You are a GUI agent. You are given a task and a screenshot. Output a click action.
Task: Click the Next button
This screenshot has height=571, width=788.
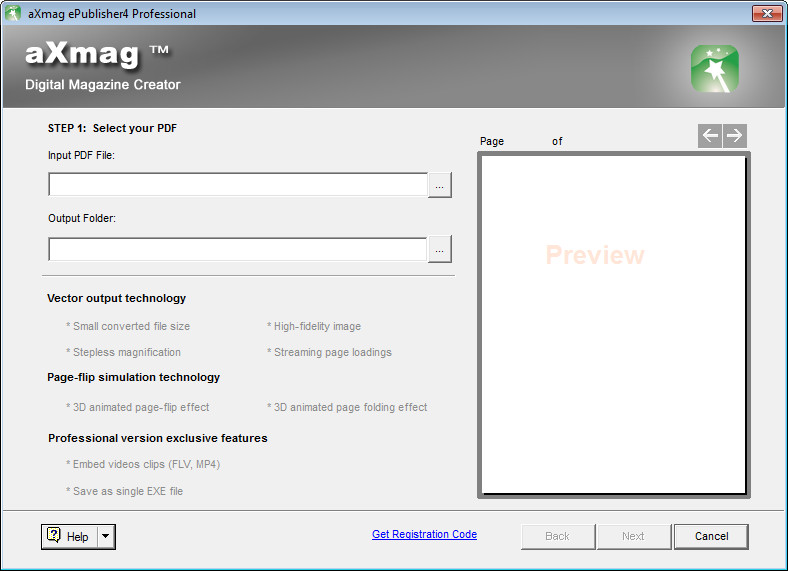(x=634, y=536)
